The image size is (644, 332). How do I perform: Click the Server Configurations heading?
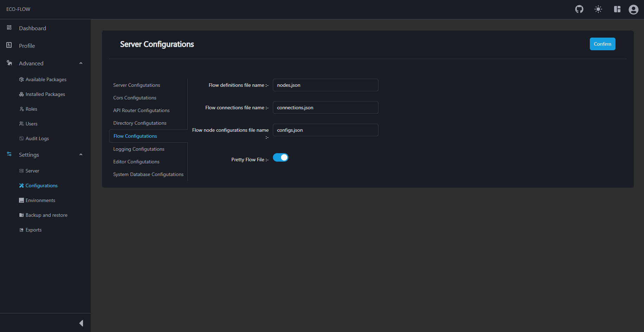(157, 44)
